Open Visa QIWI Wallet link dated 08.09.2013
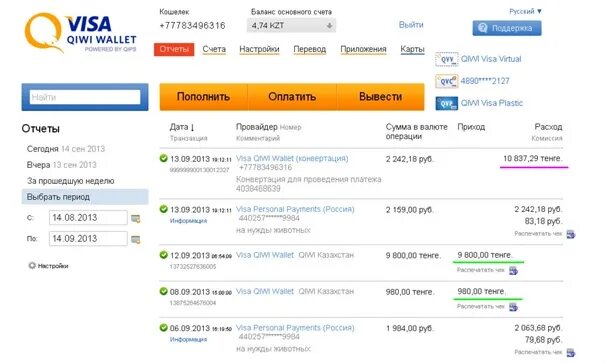This screenshot has height=363, width=604. [265, 292]
